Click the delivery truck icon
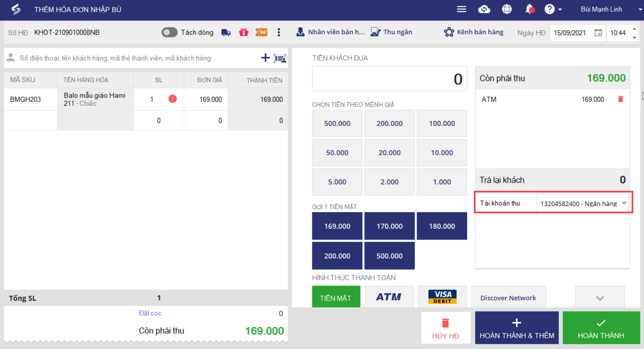 [x=226, y=32]
